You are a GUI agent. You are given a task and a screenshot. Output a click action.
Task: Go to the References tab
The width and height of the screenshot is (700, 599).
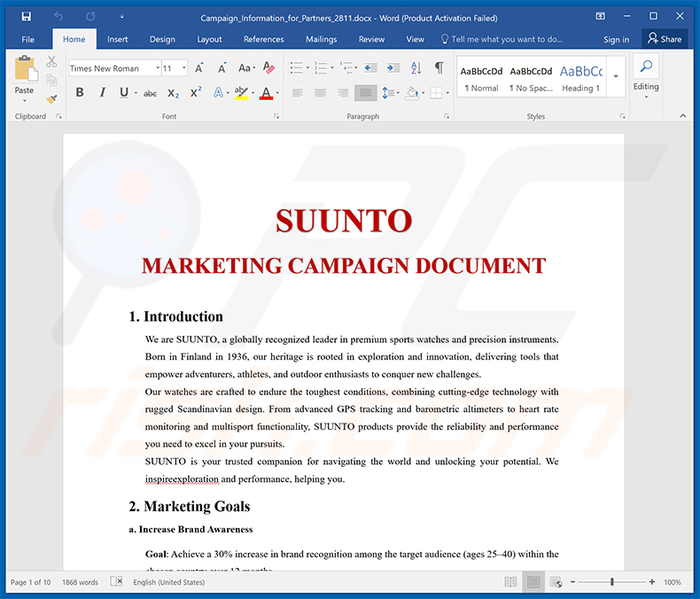tap(263, 39)
